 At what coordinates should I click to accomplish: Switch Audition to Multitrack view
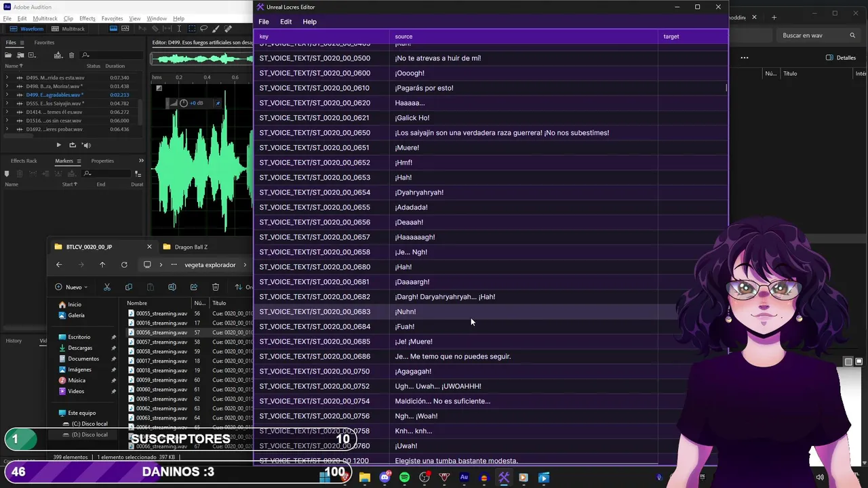[x=68, y=28]
